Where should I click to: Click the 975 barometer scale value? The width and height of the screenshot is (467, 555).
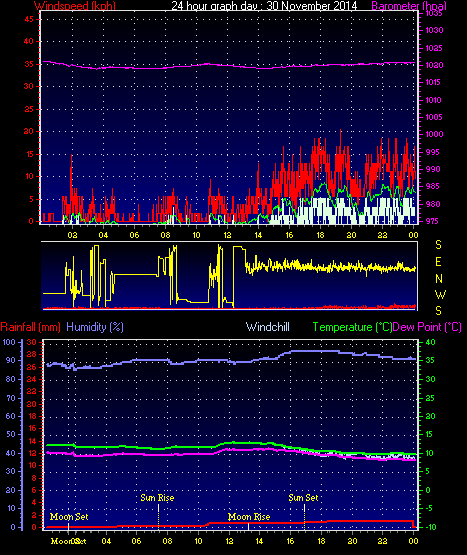click(433, 221)
